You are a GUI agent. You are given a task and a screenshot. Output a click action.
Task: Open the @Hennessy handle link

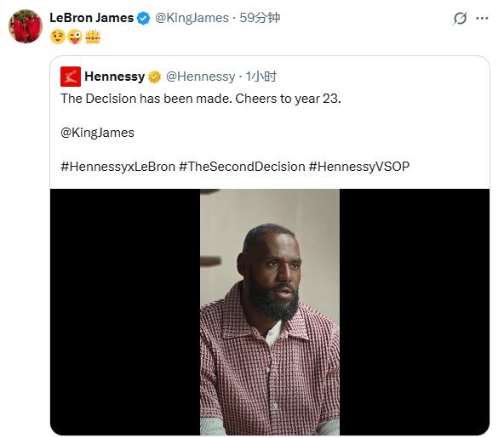click(200, 77)
